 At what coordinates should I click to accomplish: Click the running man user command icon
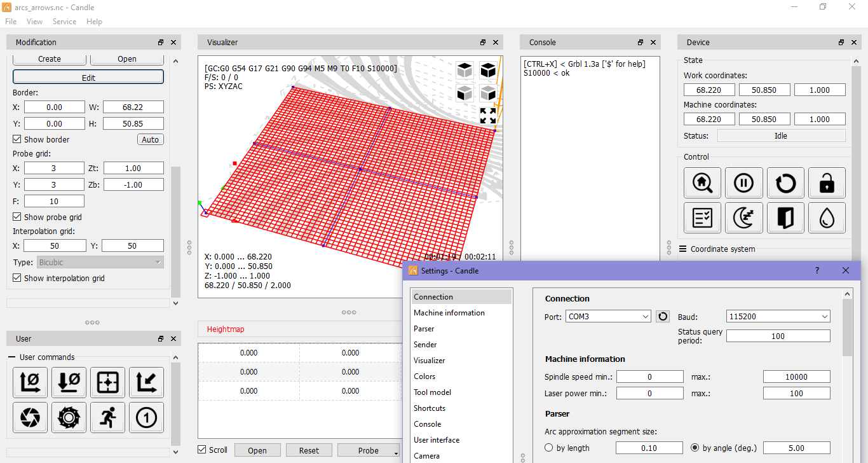(x=107, y=417)
